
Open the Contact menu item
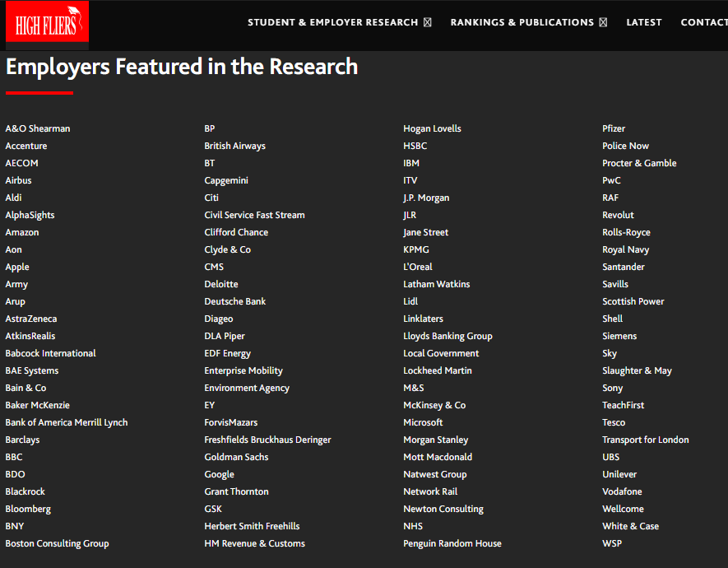point(704,22)
